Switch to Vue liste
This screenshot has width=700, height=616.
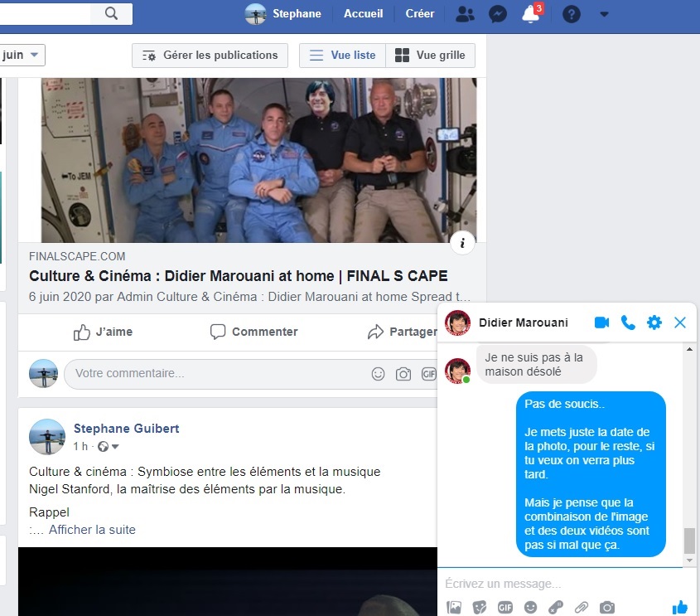342,56
